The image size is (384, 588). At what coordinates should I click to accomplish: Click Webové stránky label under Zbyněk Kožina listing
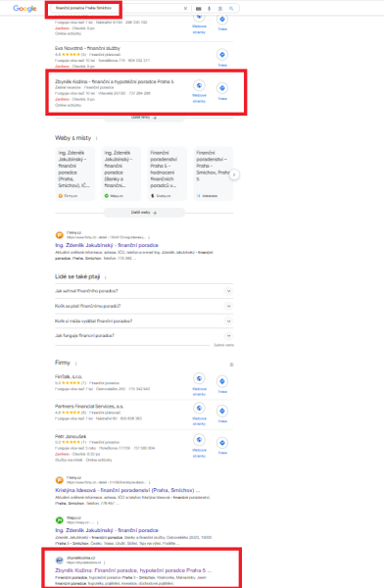199,98
